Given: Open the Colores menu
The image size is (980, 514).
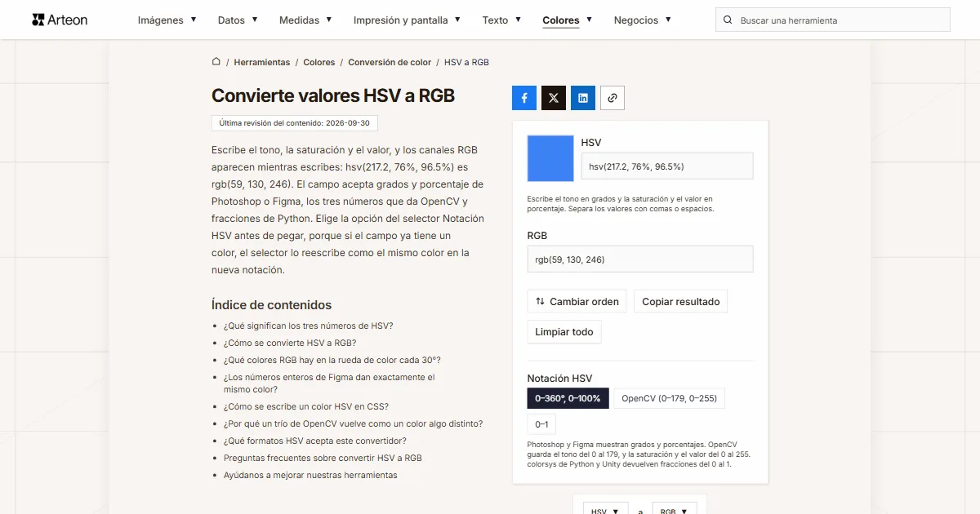Looking at the screenshot, I should tap(568, 20).
